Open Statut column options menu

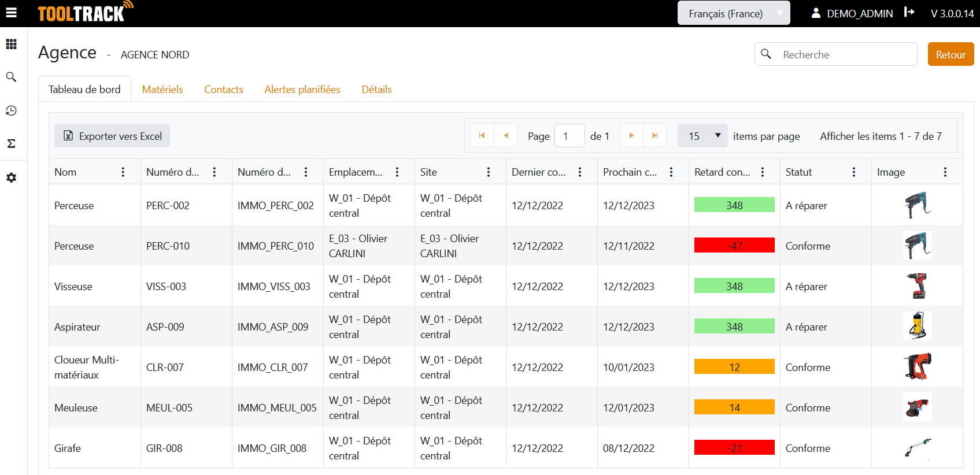pos(854,172)
